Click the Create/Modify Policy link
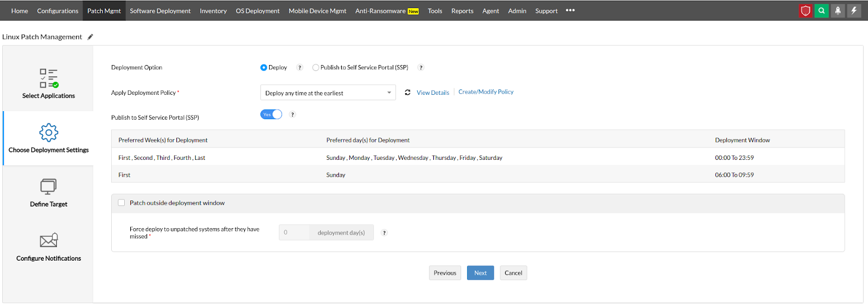Viewport: 868px width, 304px height. tap(486, 92)
